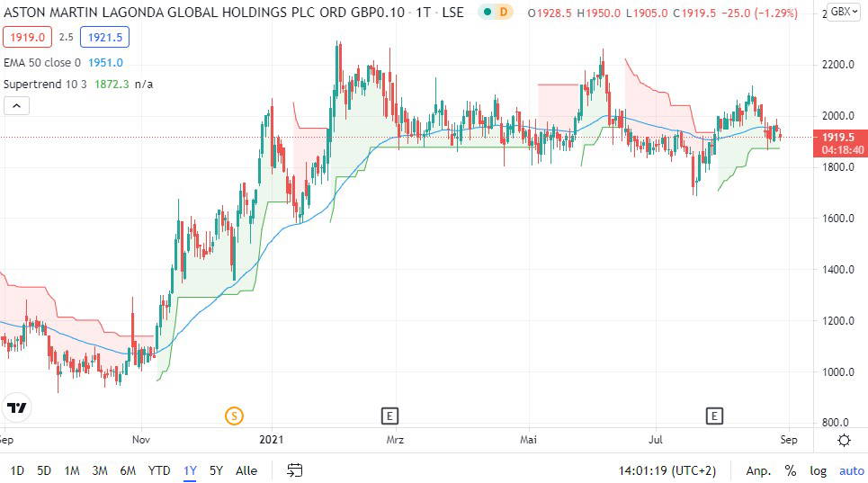The image size is (868, 483).
Task: Select the YTD time range
Action: pyautogui.click(x=159, y=470)
